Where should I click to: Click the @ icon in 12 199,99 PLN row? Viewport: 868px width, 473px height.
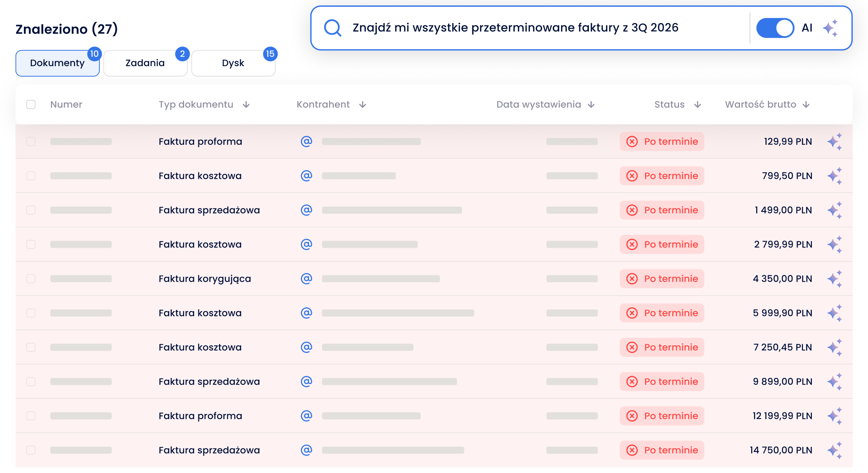tap(306, 415)
